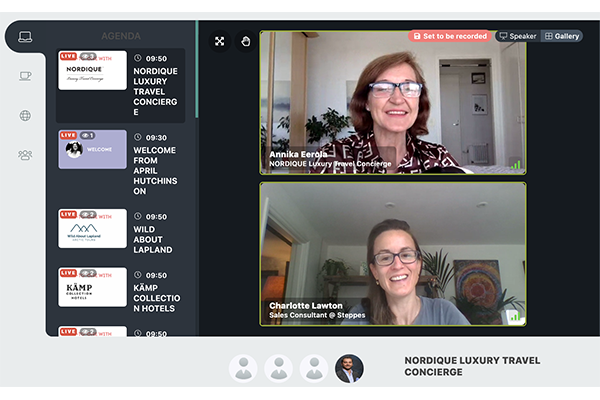600x400 pixels.
Task: Select WELCOME FROM APRIL HUTCHINSON agenda title
Action: pos(155,171)
